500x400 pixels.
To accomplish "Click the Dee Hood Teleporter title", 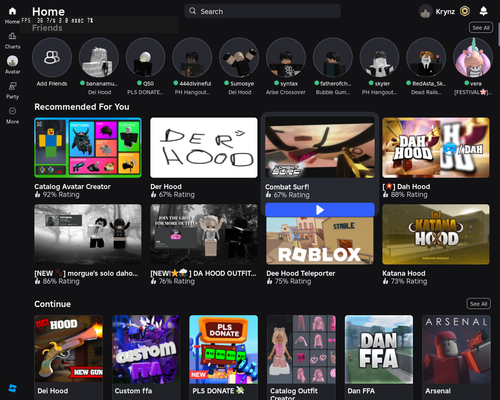I will [301, 273].
